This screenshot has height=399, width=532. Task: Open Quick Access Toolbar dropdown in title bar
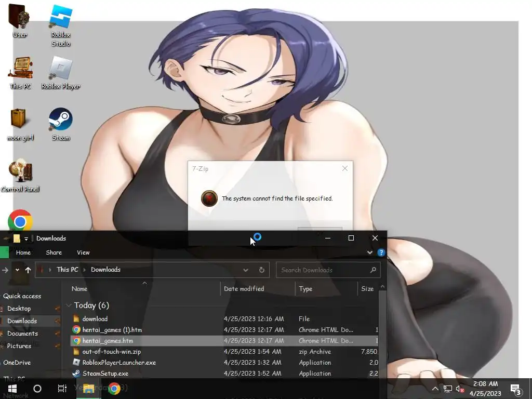coord(26,239)
